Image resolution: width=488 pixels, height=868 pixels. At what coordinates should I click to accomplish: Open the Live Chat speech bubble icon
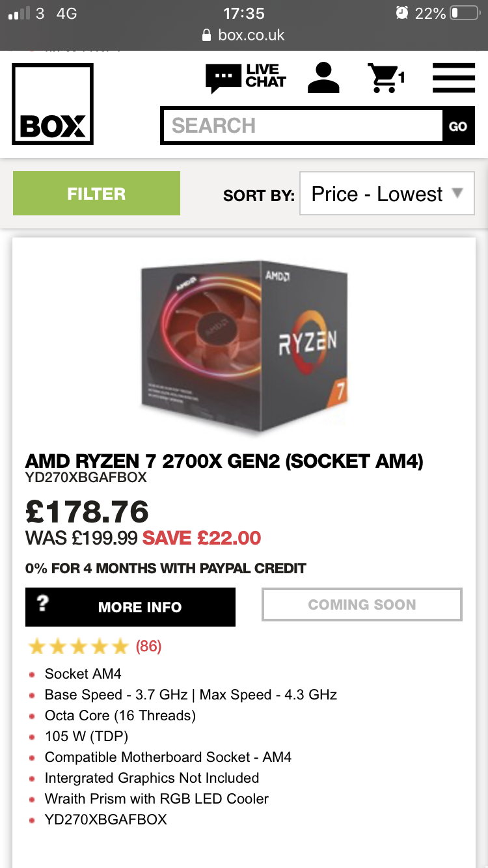(223, 78)
